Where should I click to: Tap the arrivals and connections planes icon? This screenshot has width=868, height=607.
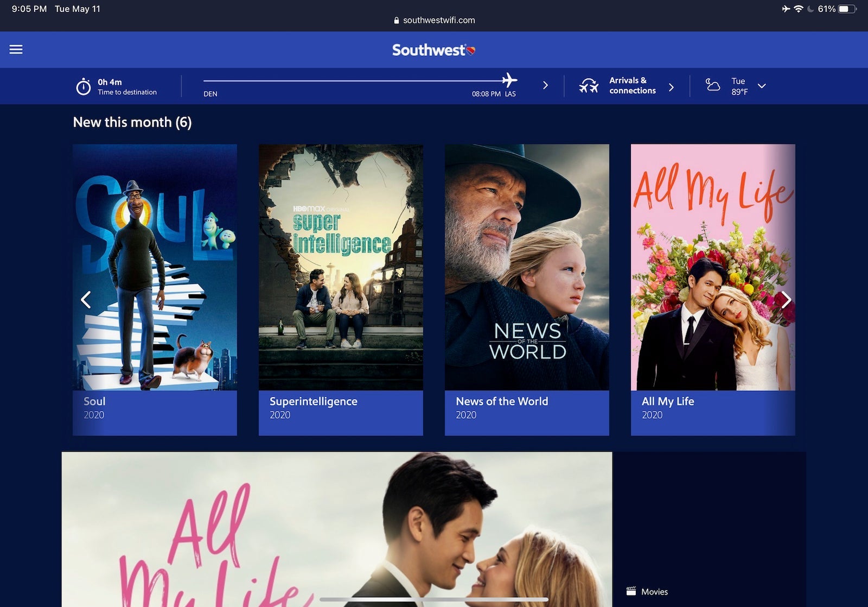click(x=589, y=86)
